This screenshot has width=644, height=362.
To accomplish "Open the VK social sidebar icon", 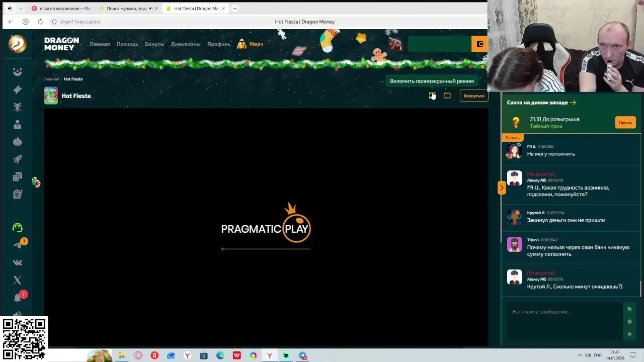I will [x=18, y=262].
